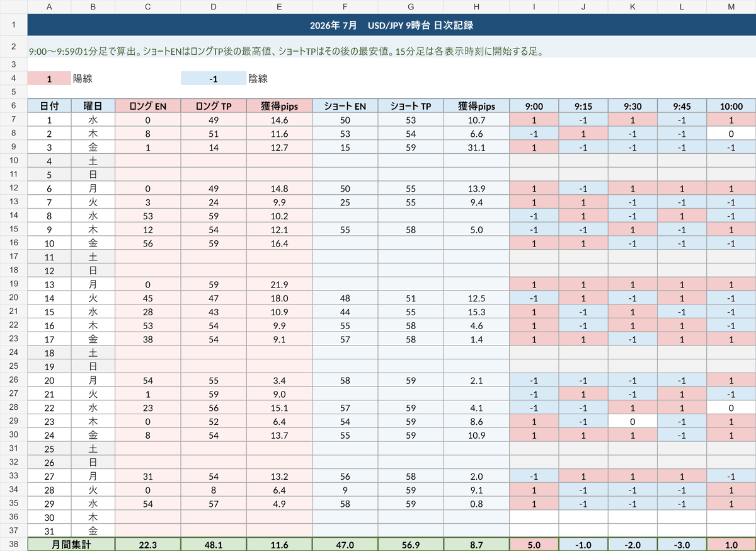Select the '9:30' header cell
This screenshot has height=551, width=756.
(633, 106)
